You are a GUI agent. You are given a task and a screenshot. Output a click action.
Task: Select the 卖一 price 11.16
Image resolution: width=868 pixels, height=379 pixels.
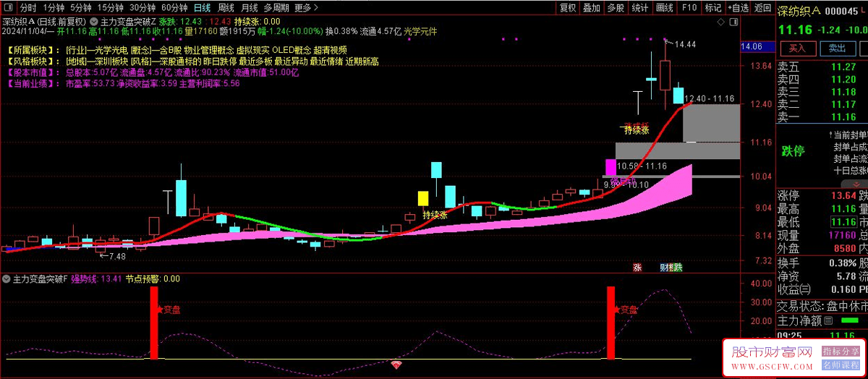[x=843, y=116]
